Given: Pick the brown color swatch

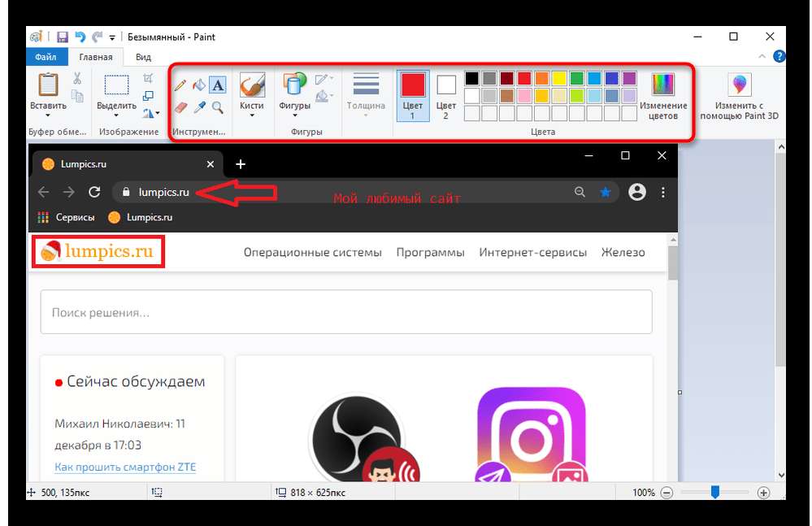Looking at the screenshot, I should click(507, 96).
